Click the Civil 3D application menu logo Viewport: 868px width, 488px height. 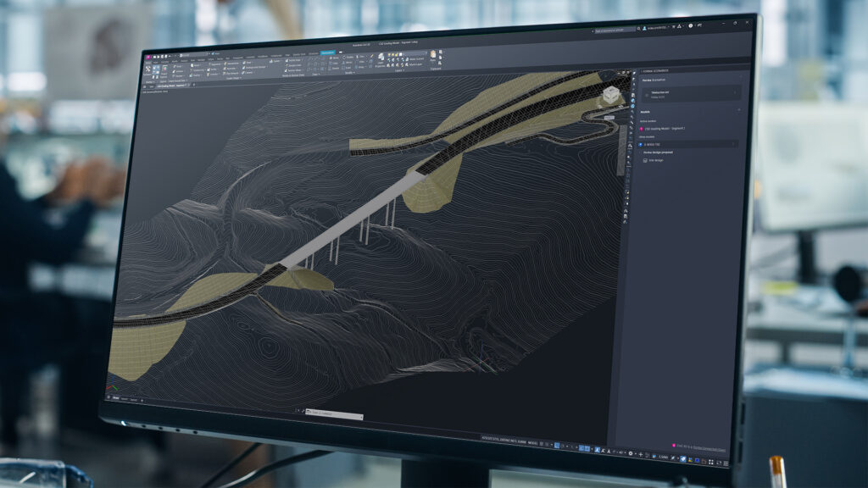coord(148,57)
